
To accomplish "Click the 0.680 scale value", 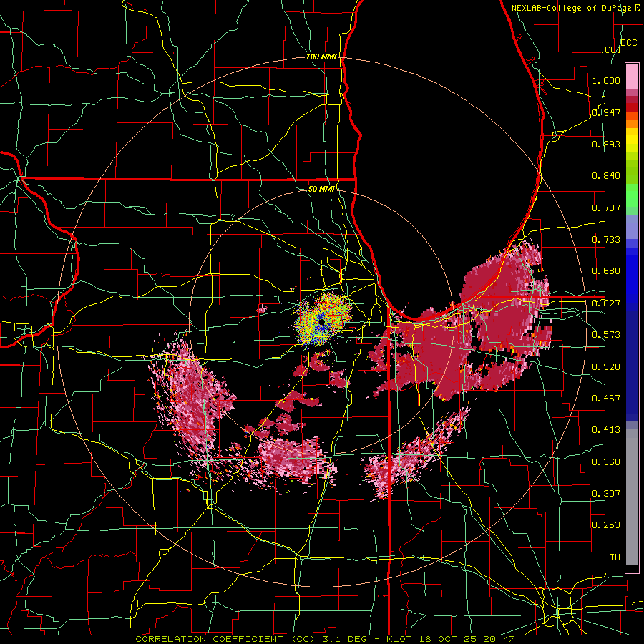I will 606,271.
